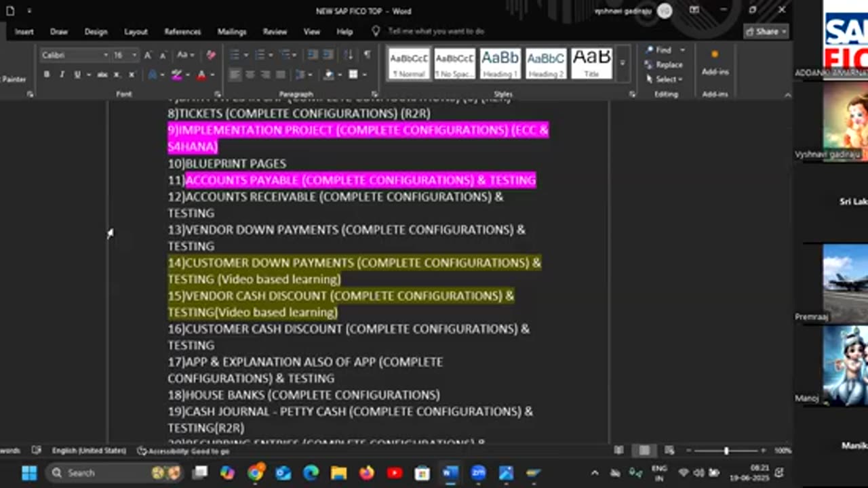Apply borders to paragraph
The width and height of the screenshot is (868, 488).
[353, 75]
